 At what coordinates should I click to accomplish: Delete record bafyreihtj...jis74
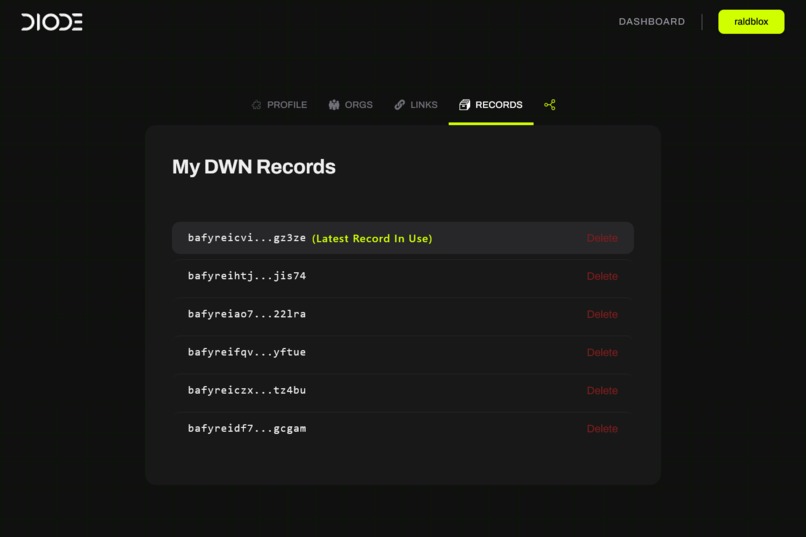coord(602,276)
